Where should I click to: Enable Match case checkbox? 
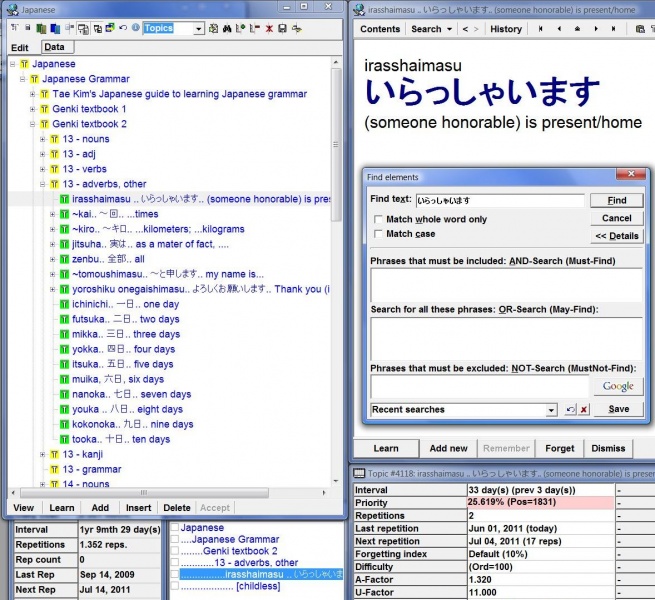coord(378,234)
